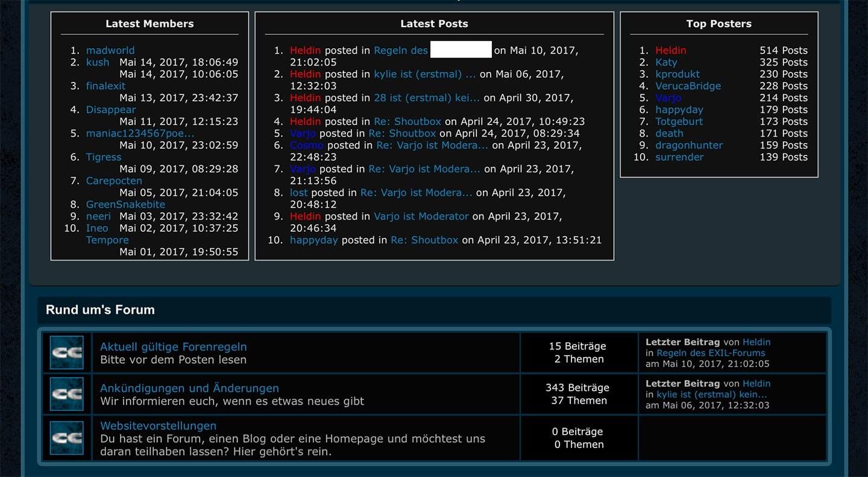Screen dimensions: 868x477
Task: Open the '28 ist (erstmal) kei...' post
Action: tap(427, 98)
